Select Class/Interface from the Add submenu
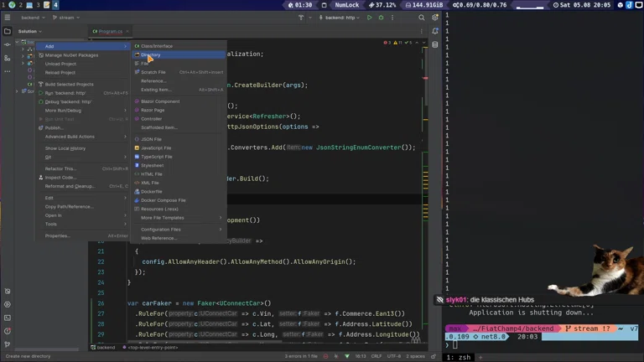644x362 pixels. (x=156, y=46)
